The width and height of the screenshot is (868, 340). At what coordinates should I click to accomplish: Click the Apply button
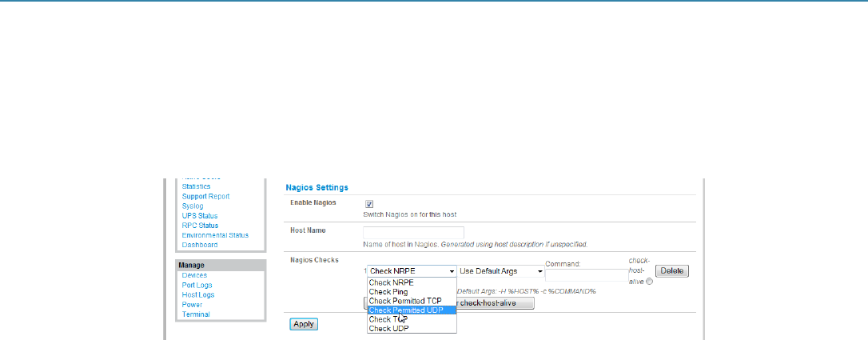click(x=304, y=325)
